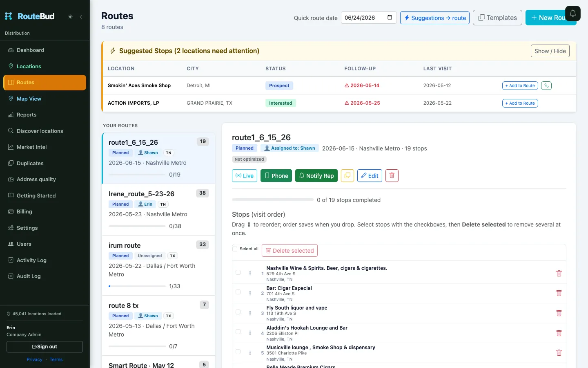Click the Edit route button

(x=370, y=175)
